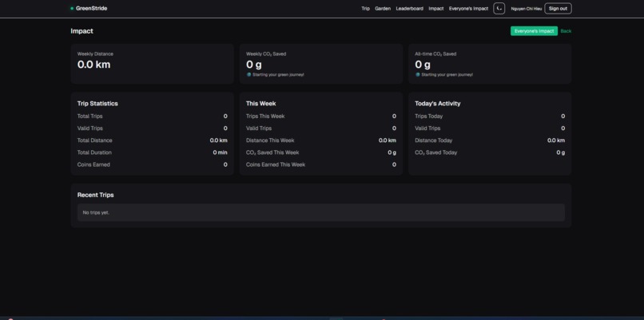
Task: Toggle the dark mode moon icon
Action: pyautogui.click(x=499, y=9)
